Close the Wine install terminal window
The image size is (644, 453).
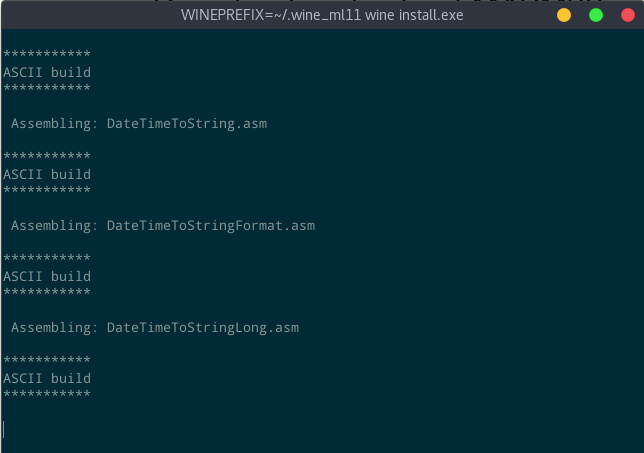click(628, 15)
